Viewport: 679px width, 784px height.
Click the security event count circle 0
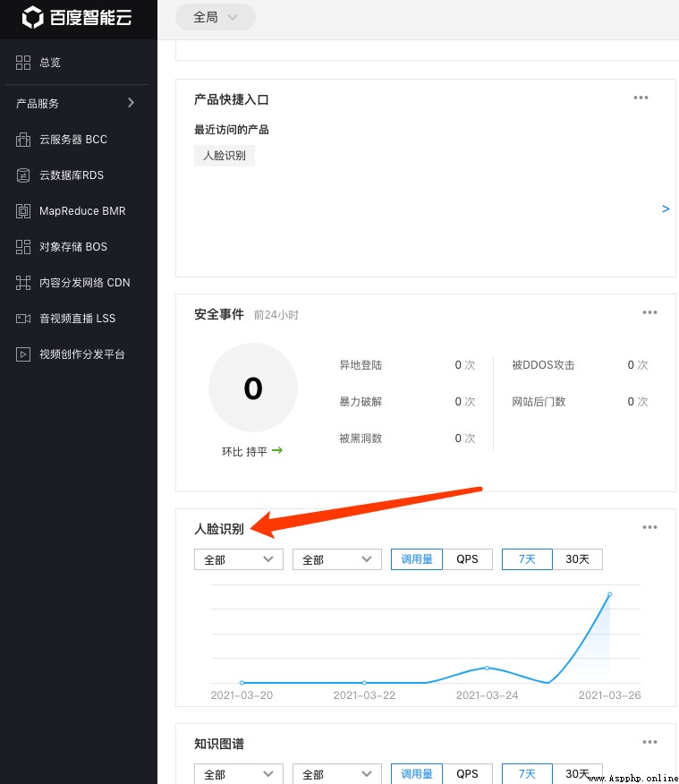(x=253, y=388)
